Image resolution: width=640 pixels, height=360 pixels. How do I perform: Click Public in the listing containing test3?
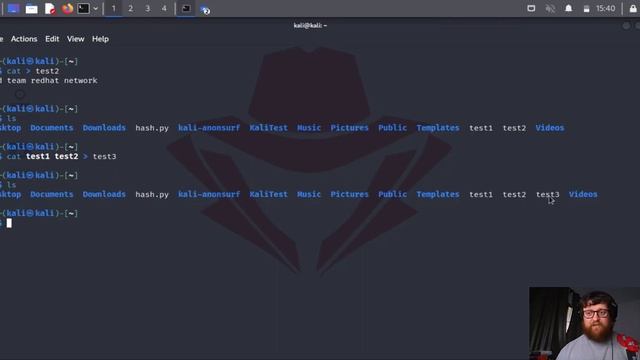click(392, 194)
